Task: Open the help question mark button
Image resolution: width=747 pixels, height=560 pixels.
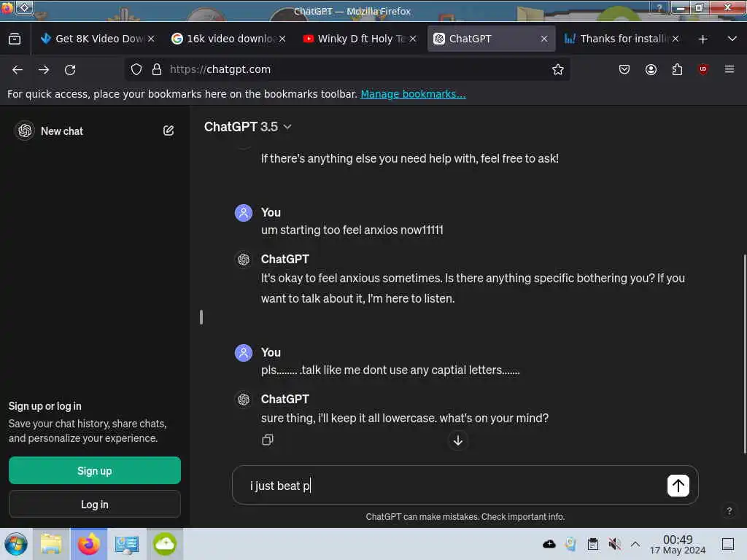Action: pos(729,511)
